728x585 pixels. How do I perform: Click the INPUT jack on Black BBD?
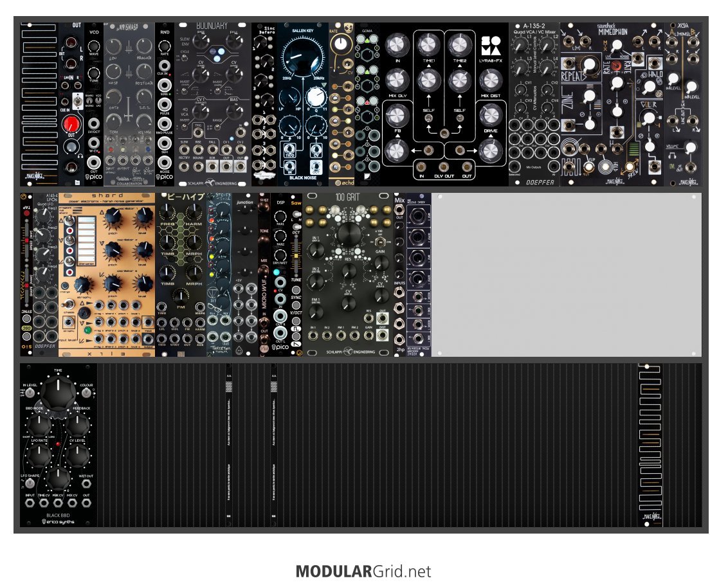[x=30, y=503]
